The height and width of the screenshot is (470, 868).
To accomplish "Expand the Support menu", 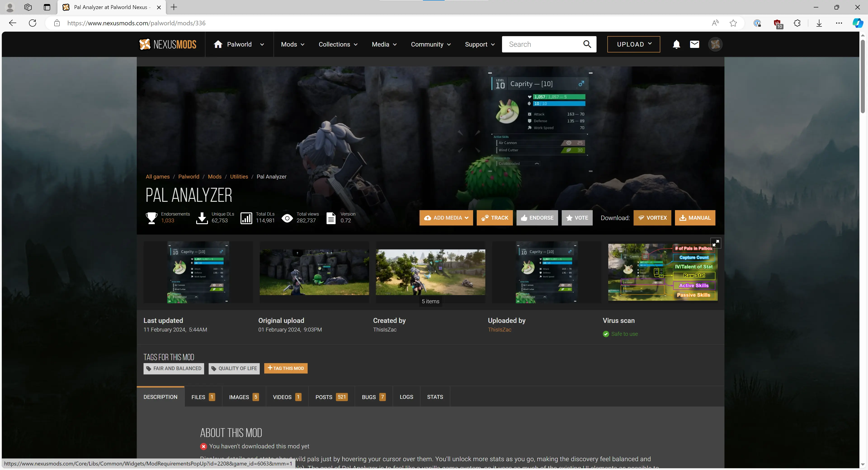I will click(x=479, y=45).
